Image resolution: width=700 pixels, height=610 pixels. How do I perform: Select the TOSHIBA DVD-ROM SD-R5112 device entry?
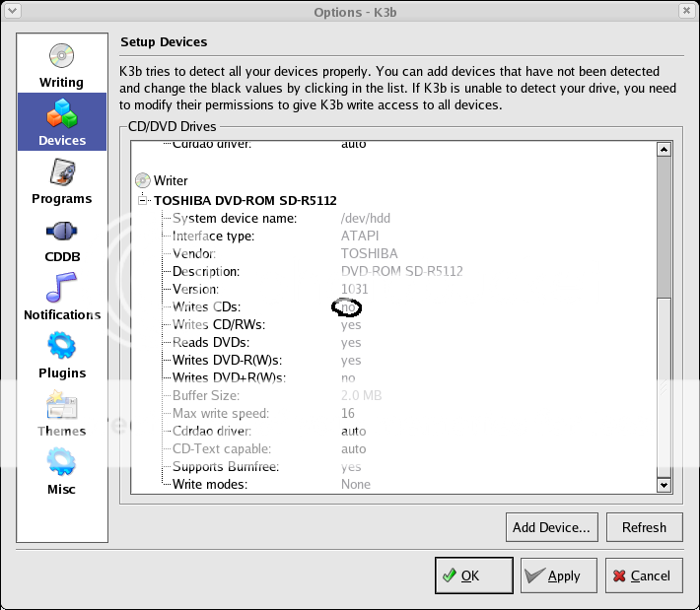point(245,200)
